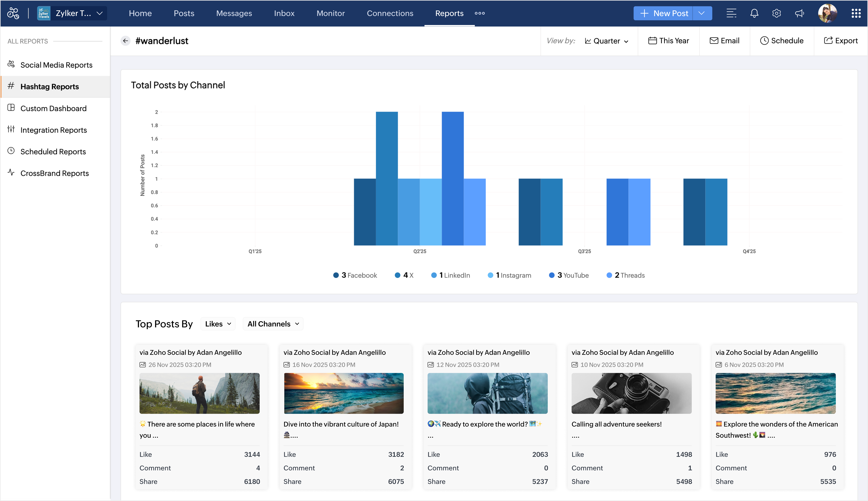Toggle the YouTube series in chart legend

(x=569, y=275)
